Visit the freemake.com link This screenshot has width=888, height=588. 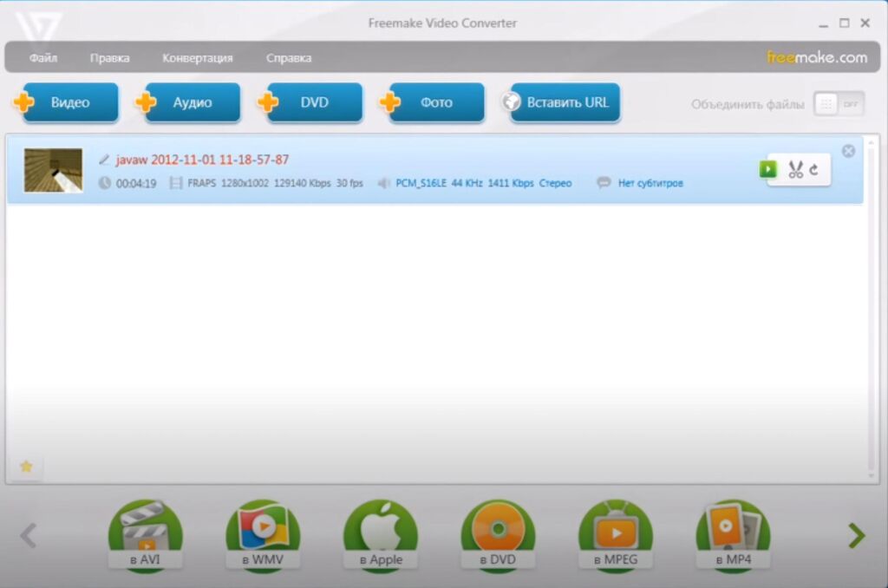click(817, 57)
